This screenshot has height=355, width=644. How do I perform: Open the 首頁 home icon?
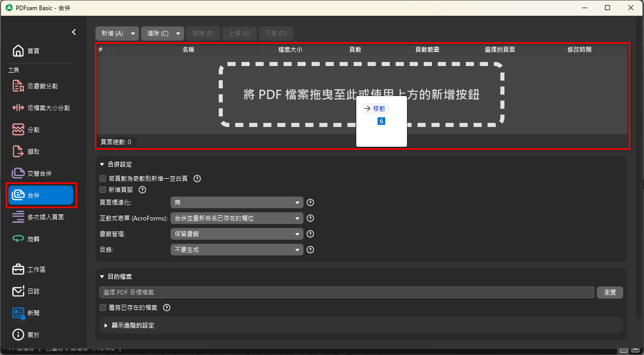tap(18, 51)
